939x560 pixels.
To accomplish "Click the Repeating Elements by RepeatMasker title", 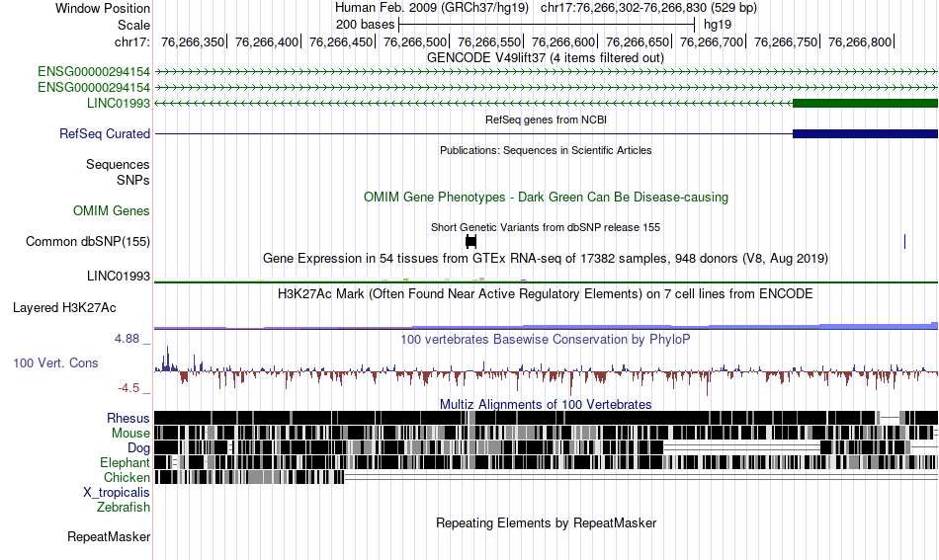I will pos(547,522).
